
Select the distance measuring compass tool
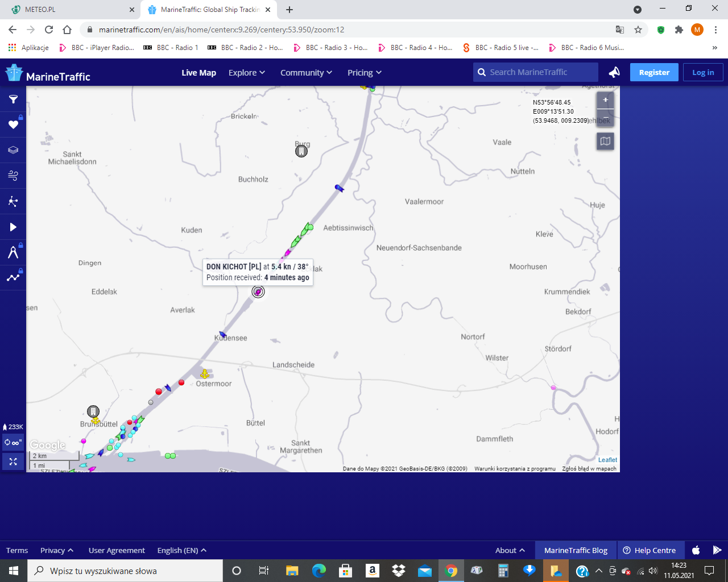pyautogui.click(x=13, y=252)
